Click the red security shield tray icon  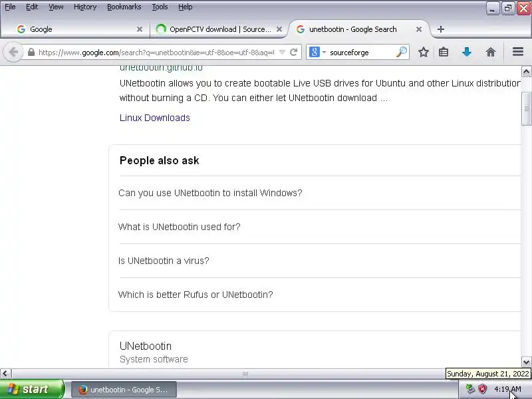click(x=483, y=389)
